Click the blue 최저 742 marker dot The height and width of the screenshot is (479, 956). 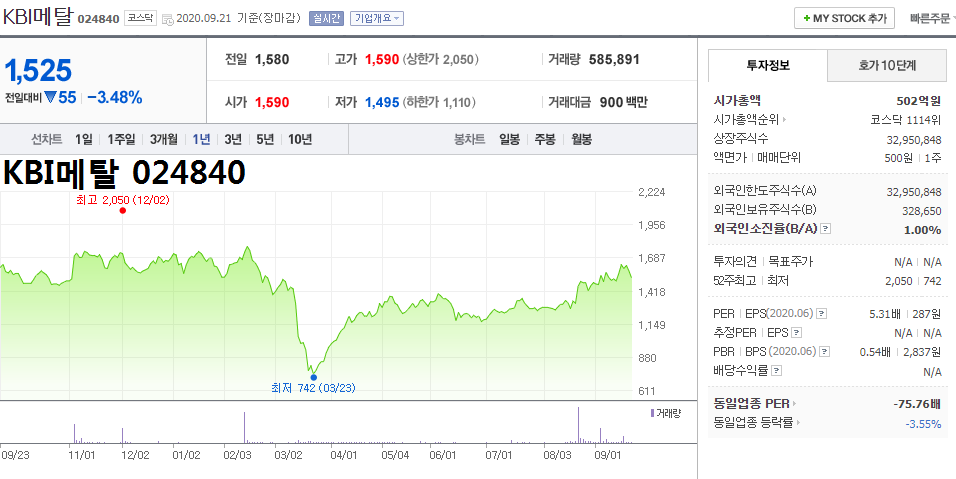point(314,377)
